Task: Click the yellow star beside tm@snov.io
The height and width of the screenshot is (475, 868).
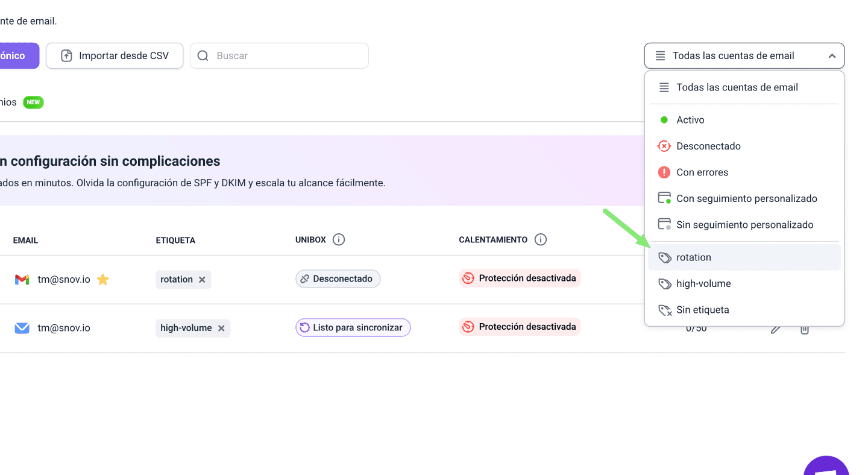Action: (103, 279)
